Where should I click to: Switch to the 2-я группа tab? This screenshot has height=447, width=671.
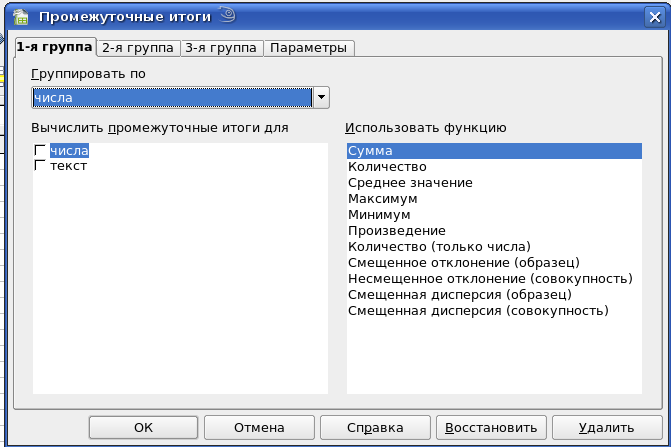point(138,48)
